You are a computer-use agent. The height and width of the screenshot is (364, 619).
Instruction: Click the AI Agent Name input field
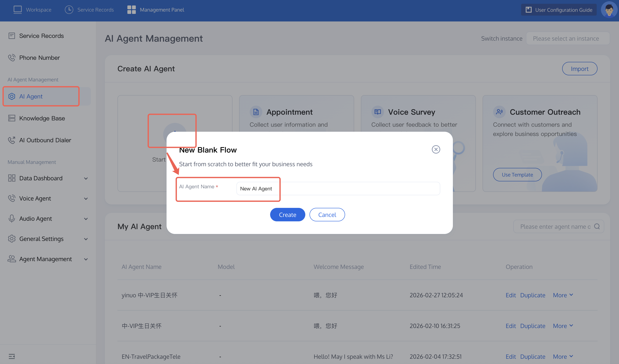coord(338,189)
